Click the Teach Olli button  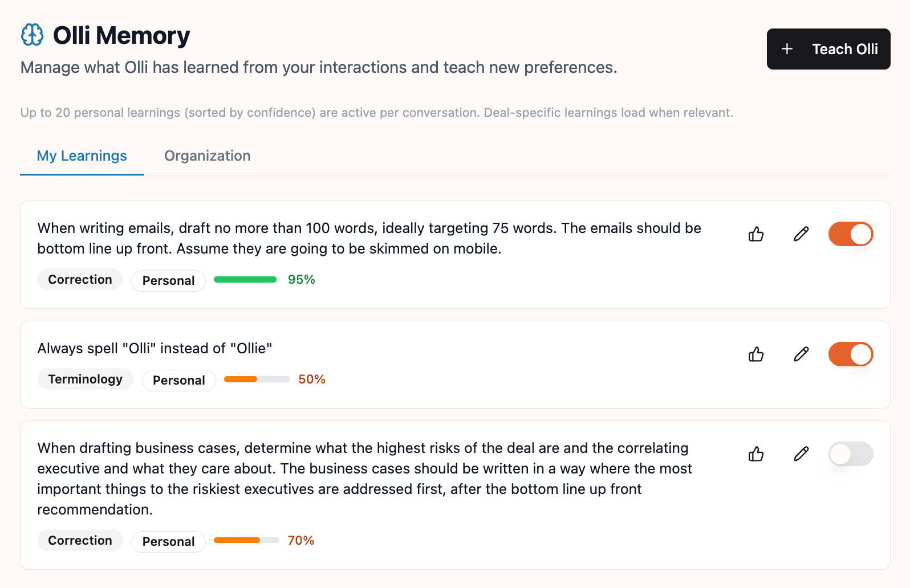click(828, 49)
